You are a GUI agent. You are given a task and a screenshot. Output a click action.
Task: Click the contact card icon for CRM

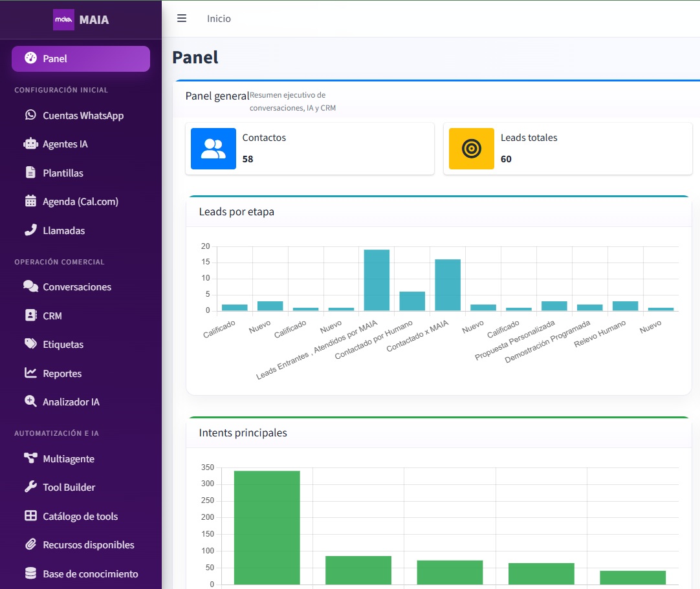(31, 315)
